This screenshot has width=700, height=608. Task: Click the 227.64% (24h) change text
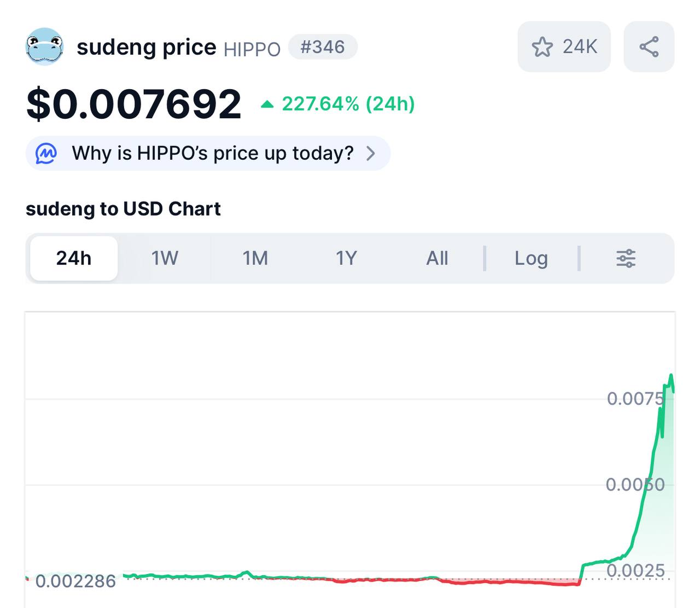(348, 104)
